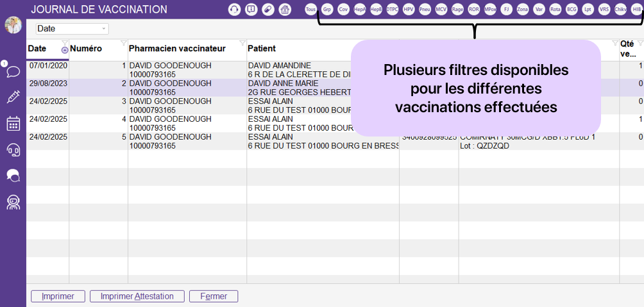Viewport: 644px width, 307px height.
Task: Close the journal with Fermer button
Action: pyautogui.click(x=213, y=296)
